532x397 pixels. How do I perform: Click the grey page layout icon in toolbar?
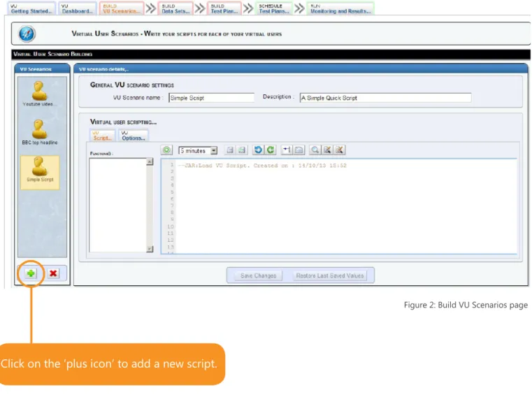(299, 150)
